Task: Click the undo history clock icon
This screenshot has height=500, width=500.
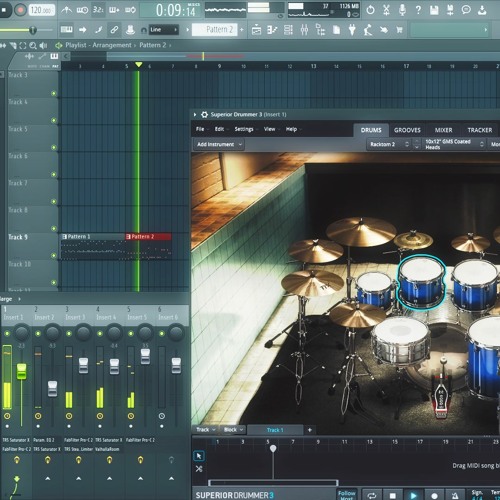Action: pos(370,10)
